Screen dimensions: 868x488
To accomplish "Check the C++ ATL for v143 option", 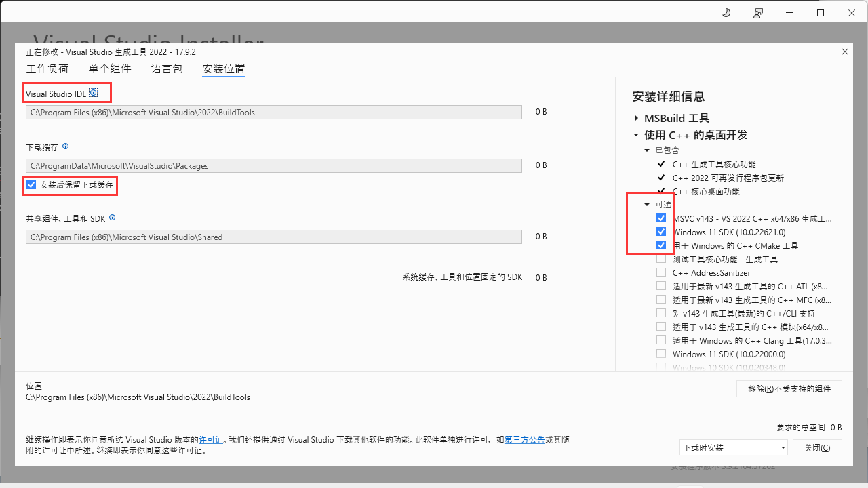I will coord(661,286).
